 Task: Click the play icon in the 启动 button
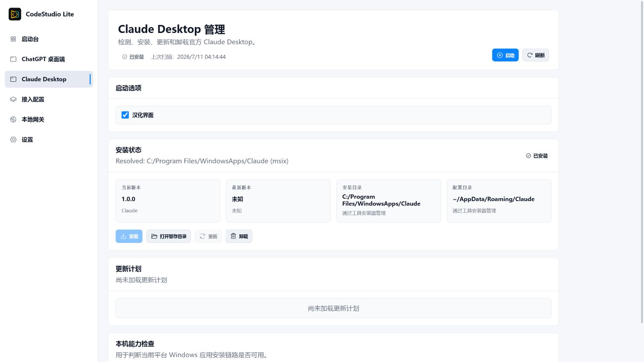coord(500,56)
